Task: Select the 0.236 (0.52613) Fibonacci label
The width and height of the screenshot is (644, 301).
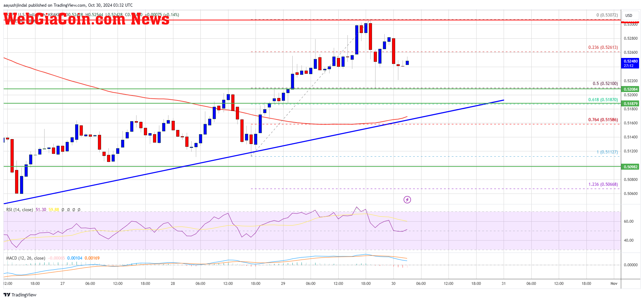Action: tap(603, 47)
